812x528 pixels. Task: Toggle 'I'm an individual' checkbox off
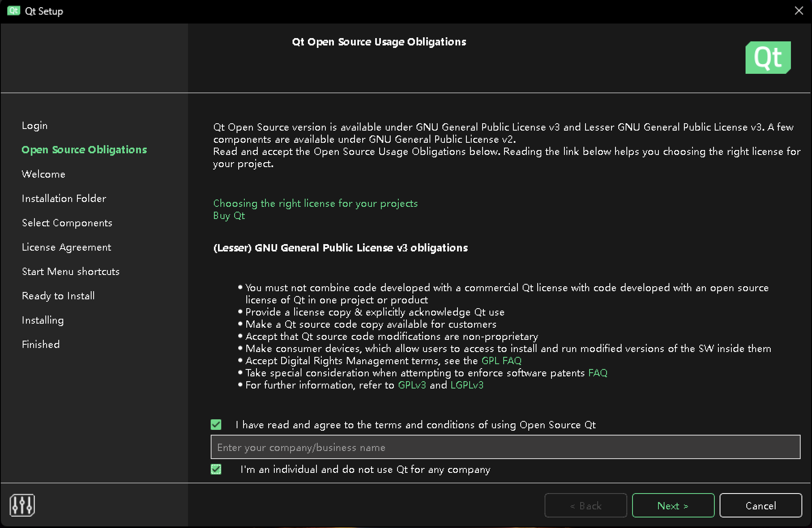point(216,469)
